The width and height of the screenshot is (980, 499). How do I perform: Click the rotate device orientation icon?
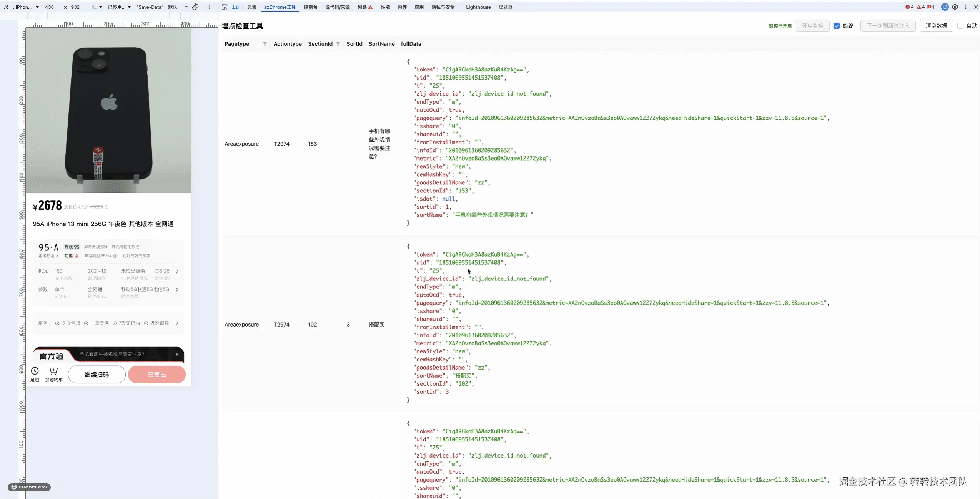(195, 7)
